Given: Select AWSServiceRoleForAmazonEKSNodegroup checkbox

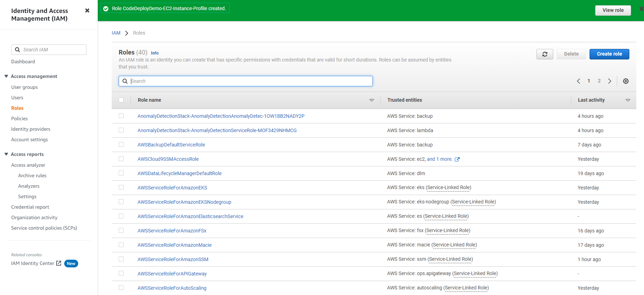Looking at the screenshot, I should tap(121, 202).
